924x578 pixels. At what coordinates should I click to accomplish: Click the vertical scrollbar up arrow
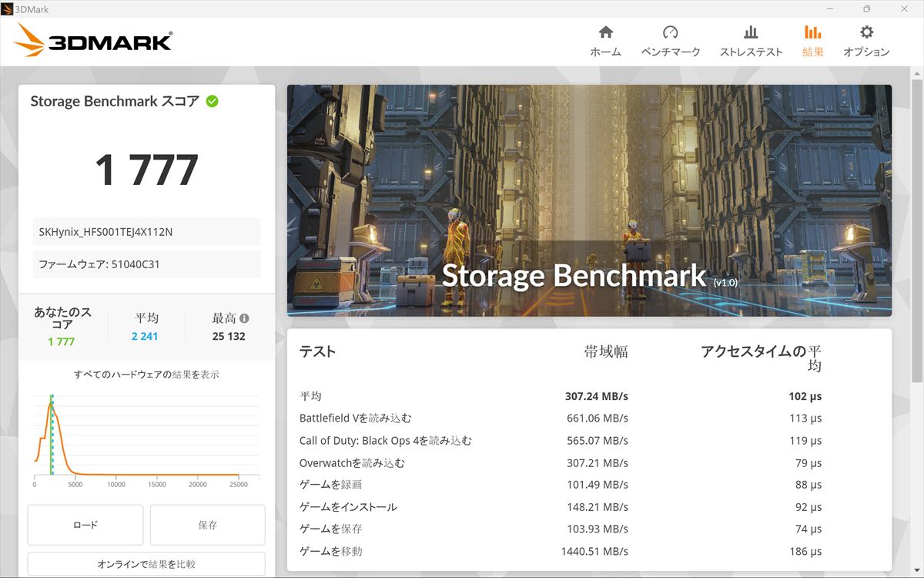917,72
